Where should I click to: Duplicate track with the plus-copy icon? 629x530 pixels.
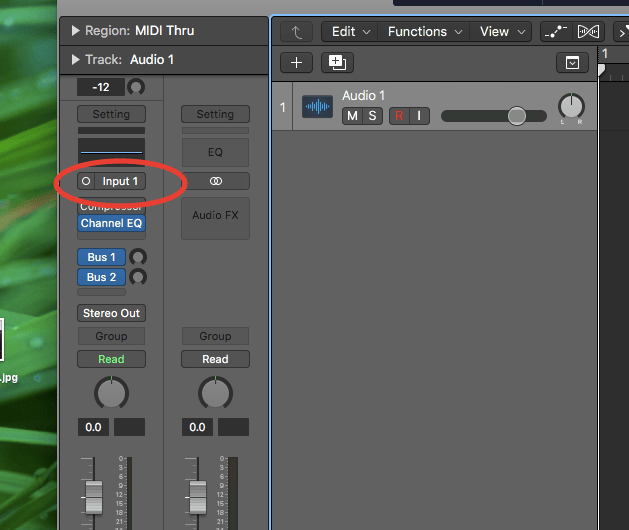337,63
